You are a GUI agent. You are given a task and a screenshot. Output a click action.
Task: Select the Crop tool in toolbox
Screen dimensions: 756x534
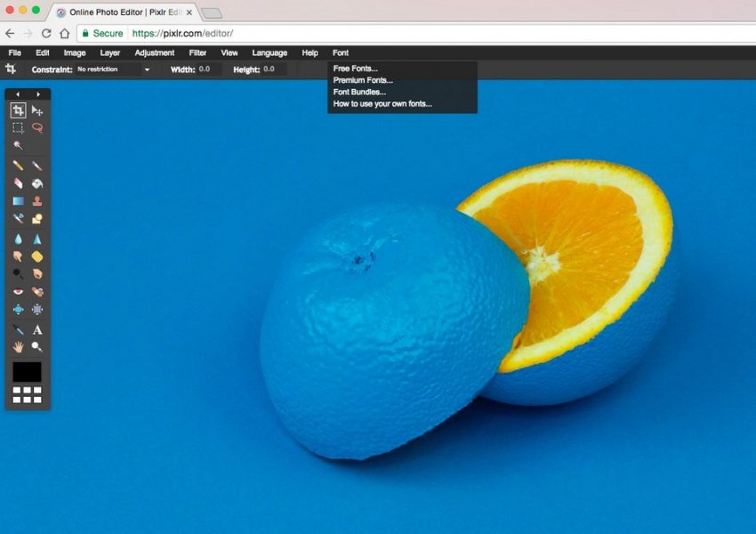click(x=18, y=110)
